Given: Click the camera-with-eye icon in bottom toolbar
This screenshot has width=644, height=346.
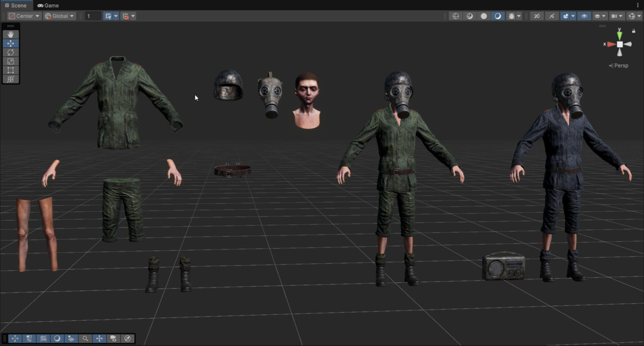Looking at the screenshot, I should point(113,338).
